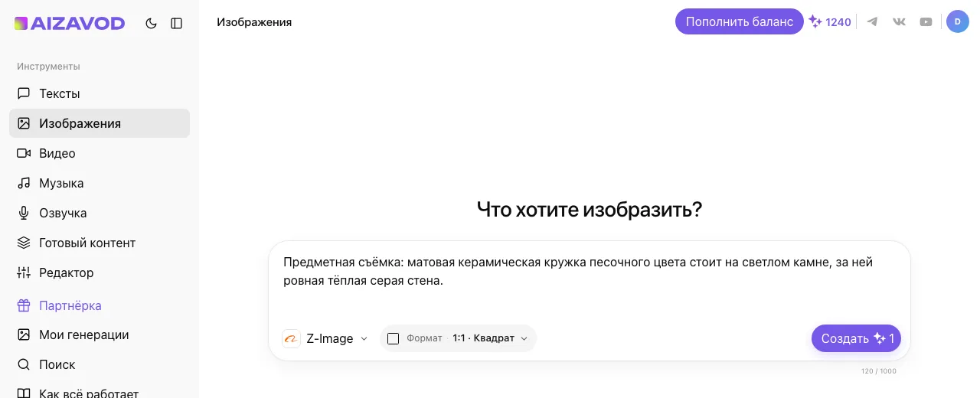980x398 pixels.
Task: Open Редактор from the sidebar
Action: click(x=100, y=272)
